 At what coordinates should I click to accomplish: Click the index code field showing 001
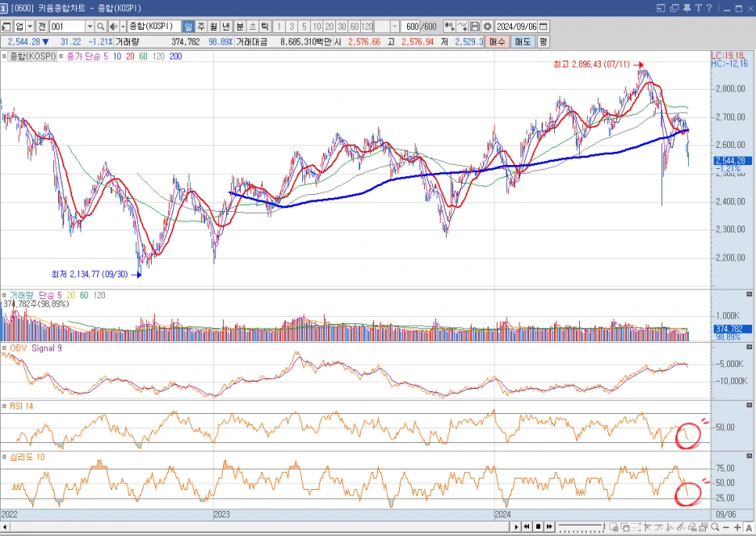tap(68, 27)
